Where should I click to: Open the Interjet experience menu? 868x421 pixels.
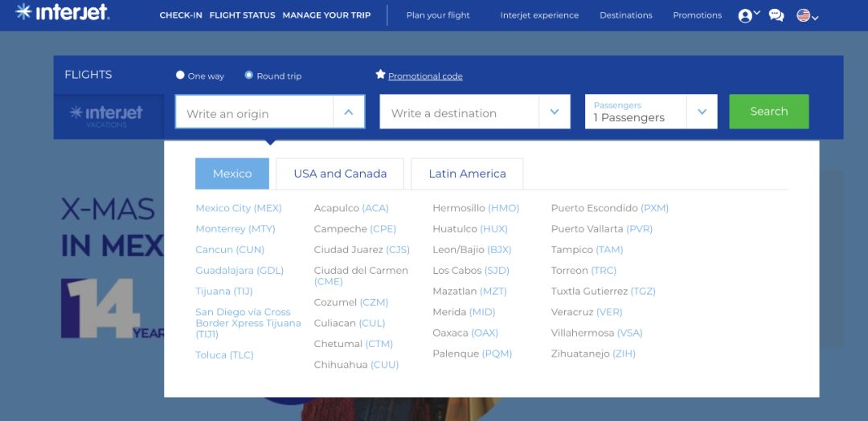(x=539, y=15)
